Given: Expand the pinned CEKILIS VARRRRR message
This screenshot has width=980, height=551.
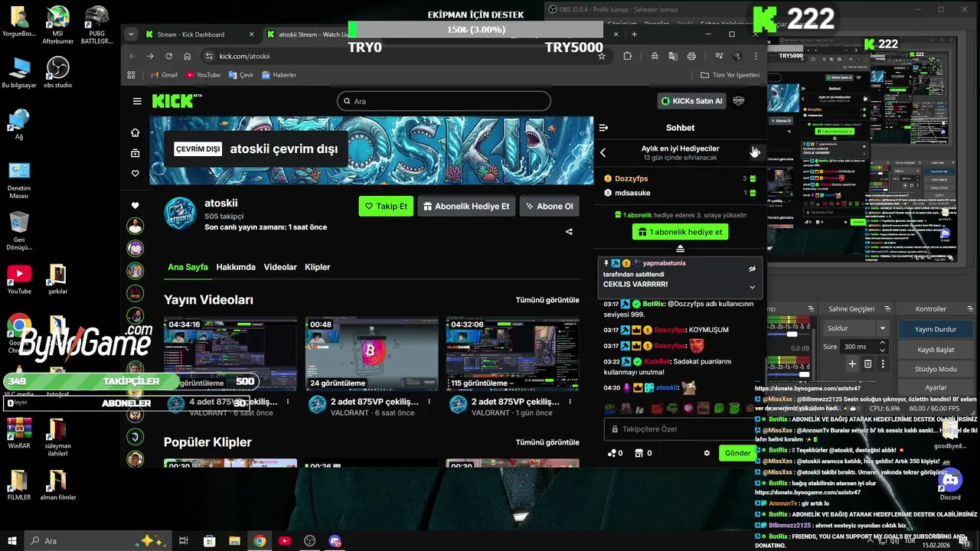Looking at the screenshot, I should (752, 287).
